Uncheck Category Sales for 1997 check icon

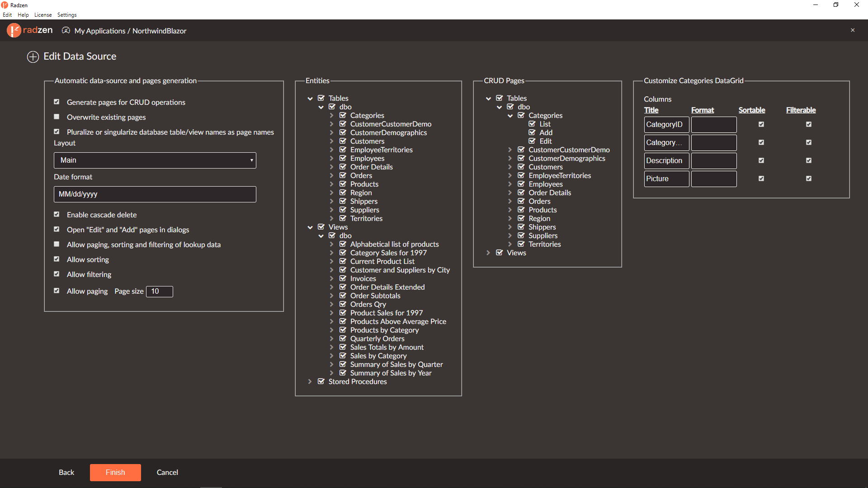pyautogui.click(x=343, y=253)
